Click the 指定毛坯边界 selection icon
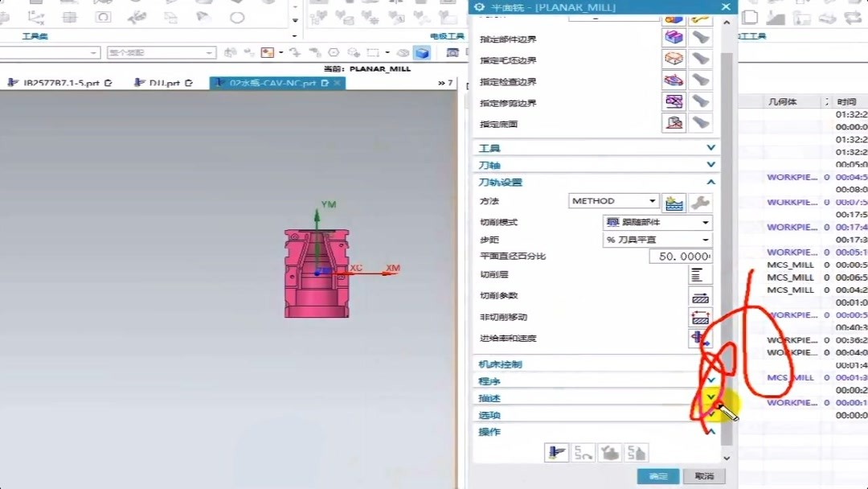This screenshot has height=489, width=868. pos(674,58)
